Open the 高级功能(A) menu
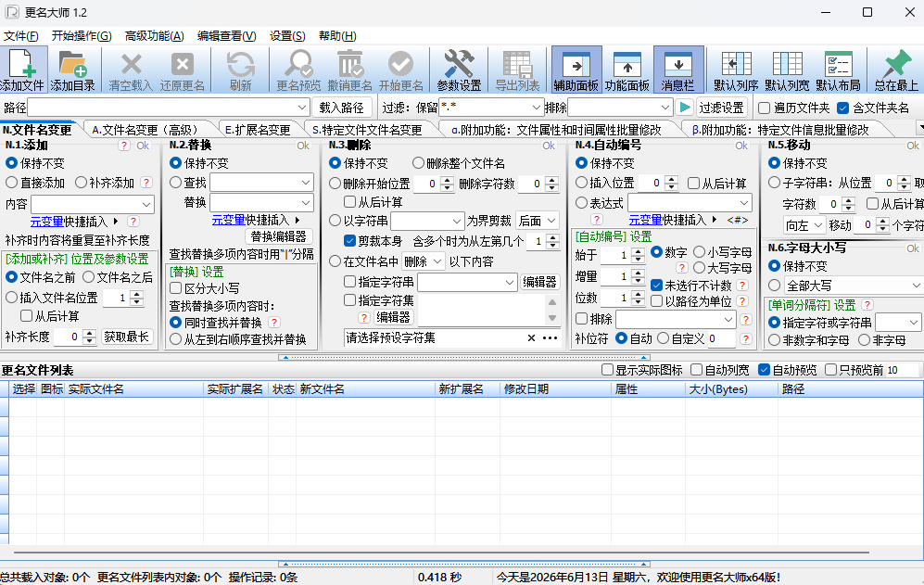Screen dimensions: 924x585 coord(155,36)
